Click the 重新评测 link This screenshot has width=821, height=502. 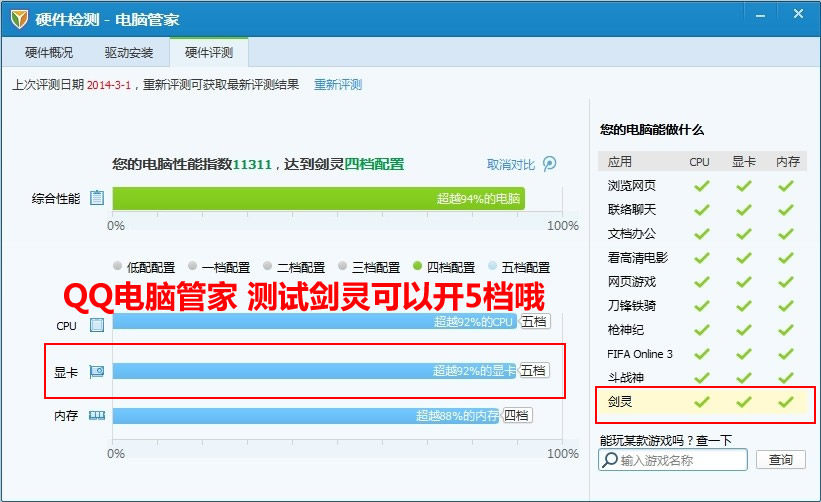[x=338, y=84]
